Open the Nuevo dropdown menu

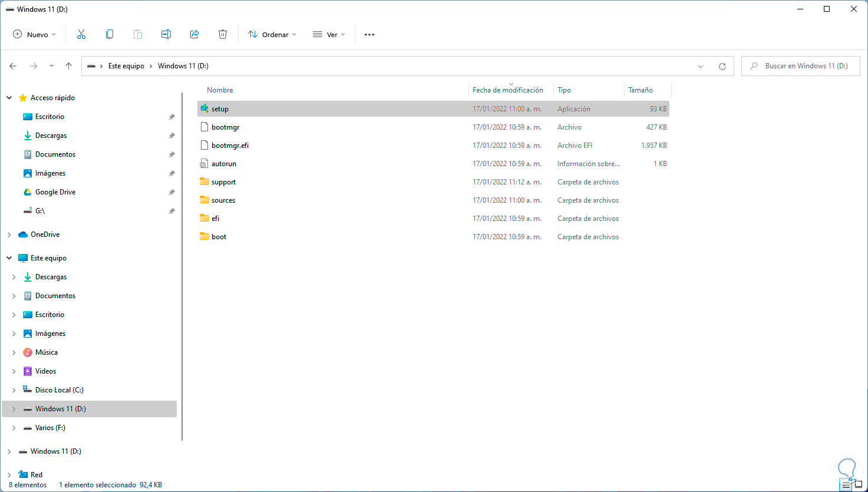(34, 34)
